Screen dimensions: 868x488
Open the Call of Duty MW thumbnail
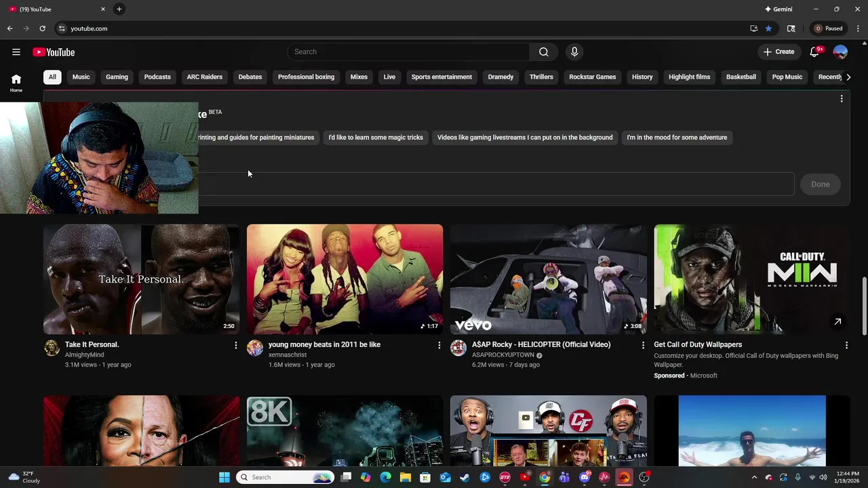(x=751, y=279)
